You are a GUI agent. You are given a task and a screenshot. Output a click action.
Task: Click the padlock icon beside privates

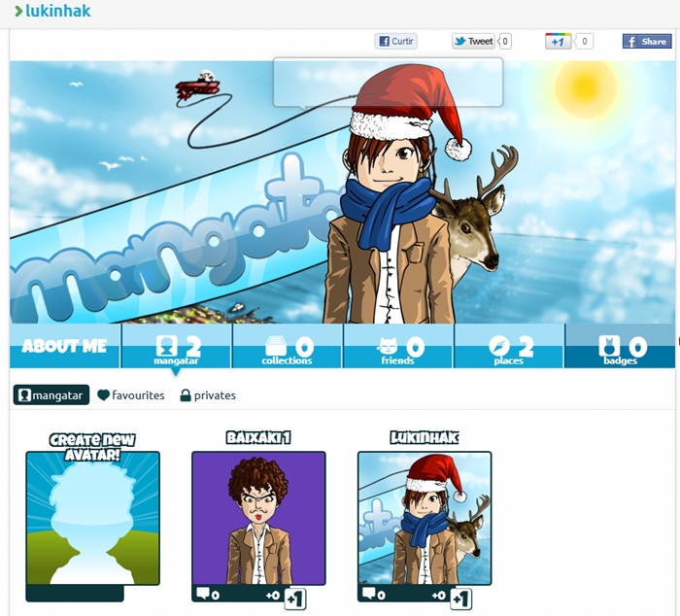186,395
